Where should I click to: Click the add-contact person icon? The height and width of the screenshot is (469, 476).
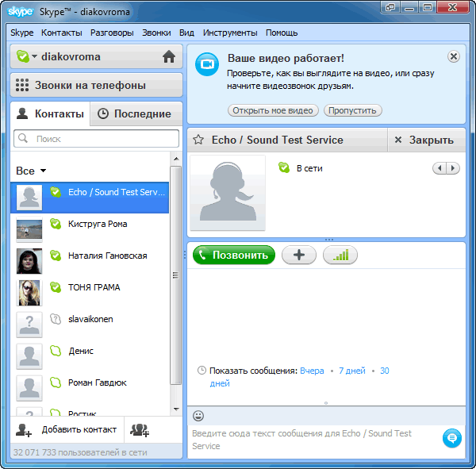[x=24, y=430]
